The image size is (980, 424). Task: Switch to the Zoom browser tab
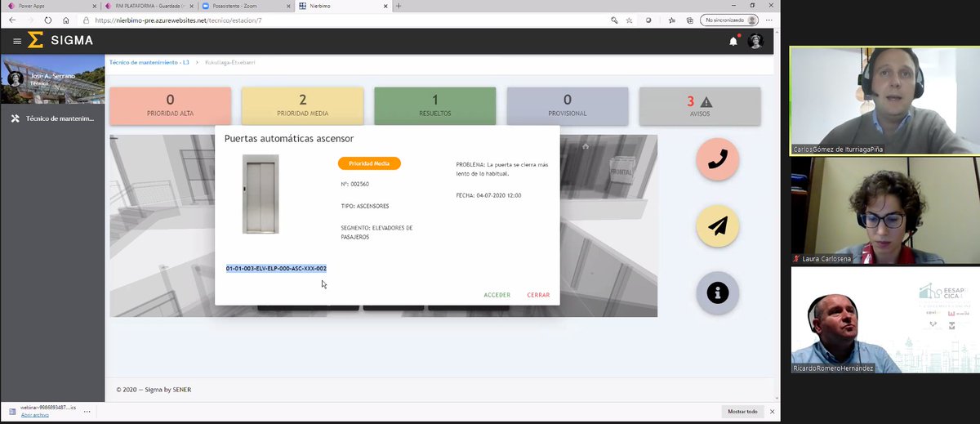click(x=247, y=6)
